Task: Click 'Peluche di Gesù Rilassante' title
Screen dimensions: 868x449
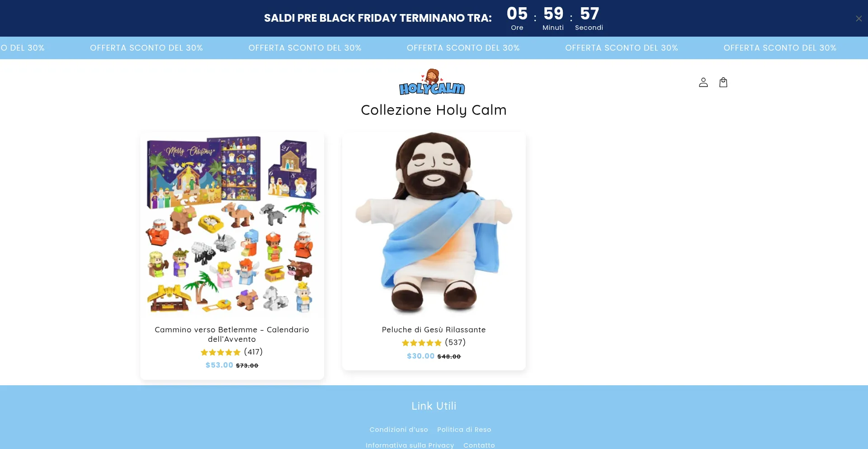Action: click(x=434, y=330)
